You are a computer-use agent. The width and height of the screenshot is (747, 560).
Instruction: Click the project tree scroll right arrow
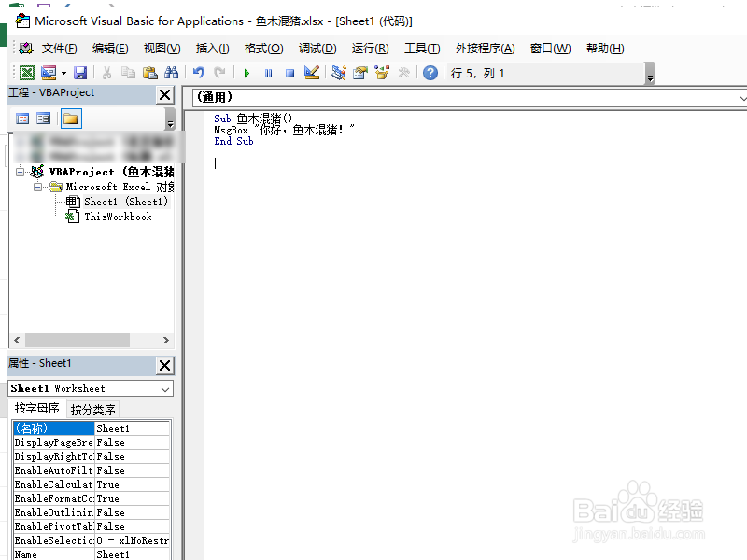coord(166,340)
